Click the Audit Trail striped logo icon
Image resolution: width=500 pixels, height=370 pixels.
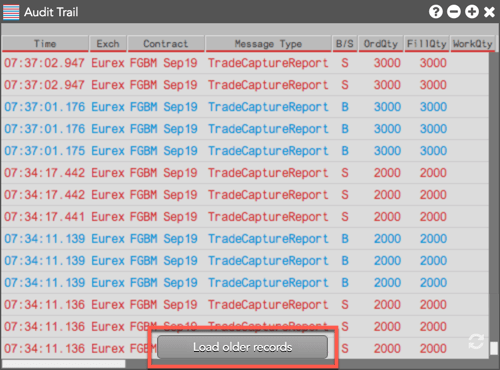pyautogui.click(x=11, y=12)
